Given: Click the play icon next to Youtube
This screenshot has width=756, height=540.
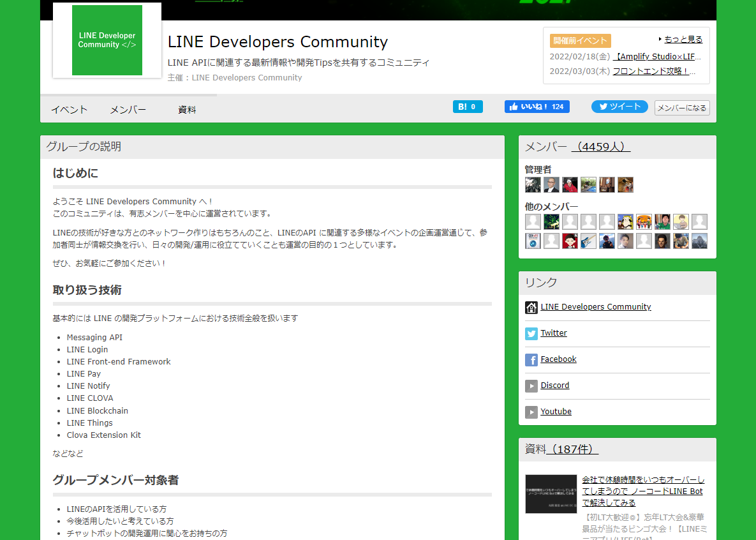Looking at the screenshot, I should (531, 412).
